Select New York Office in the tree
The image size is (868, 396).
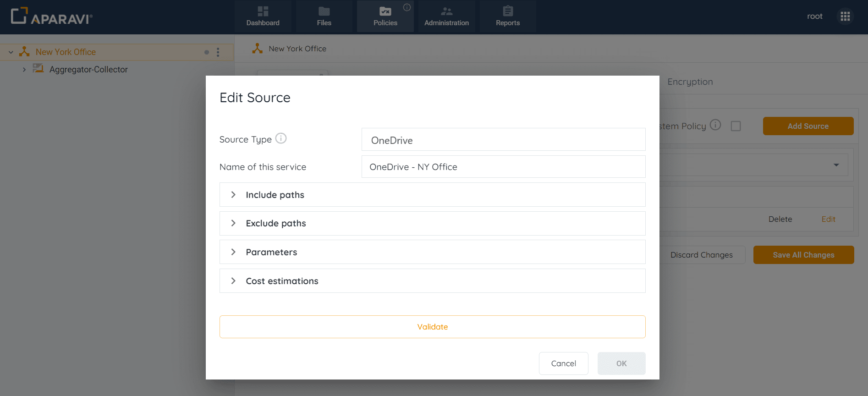pos(66,52)
